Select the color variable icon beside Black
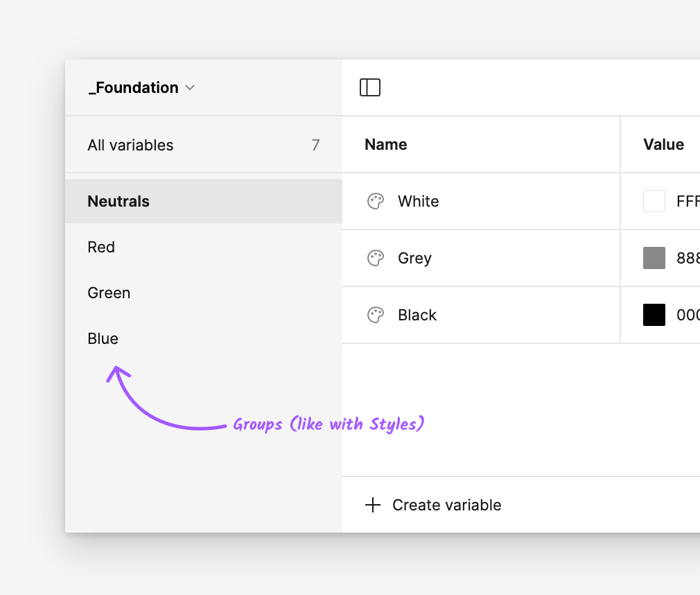 point(375,314)
